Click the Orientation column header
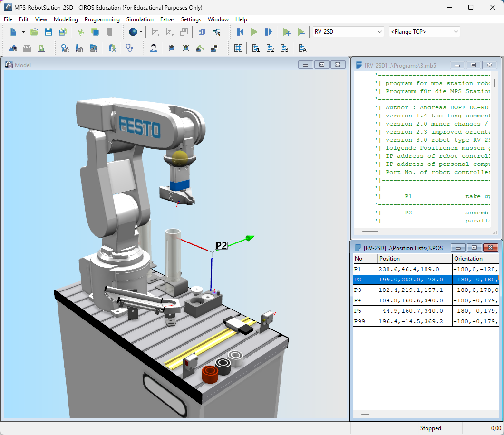504x435 pixels. click(476, 259)
